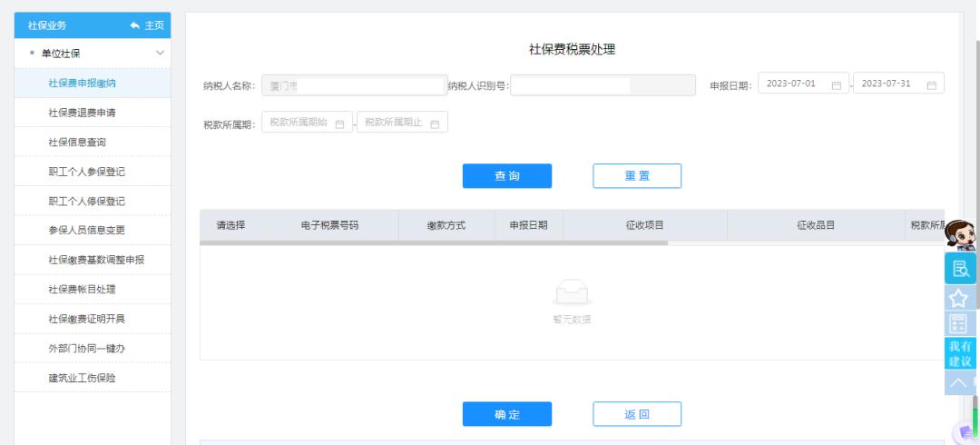Open 职工个人参保登记 menu item
Image resolution: width=980 pixels, height=445 pixels.
pos(93,172)
